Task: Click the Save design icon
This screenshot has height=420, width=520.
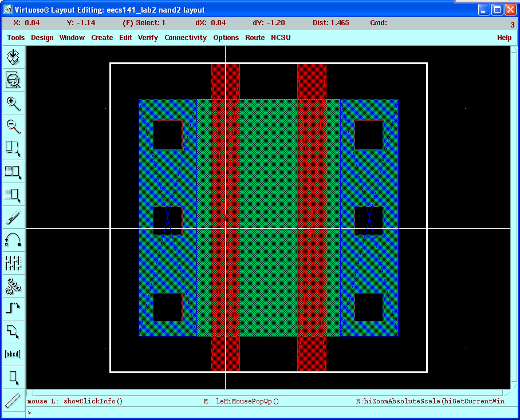Action: 13,57
